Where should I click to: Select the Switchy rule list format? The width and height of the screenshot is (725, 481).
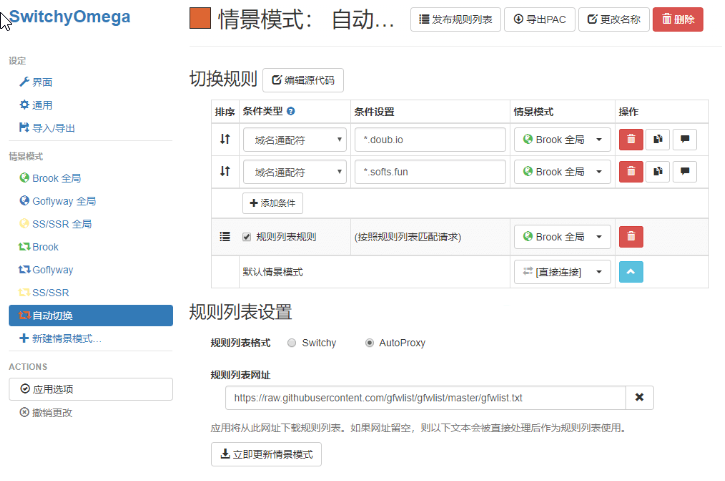coord(291,343)
